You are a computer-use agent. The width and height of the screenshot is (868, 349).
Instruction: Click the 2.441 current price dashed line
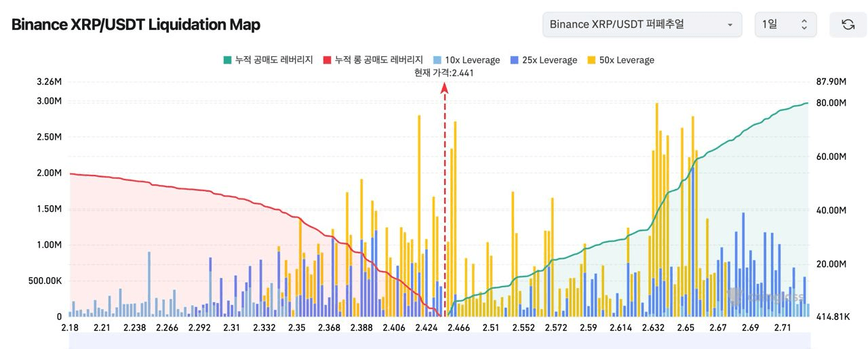point(445,201)
